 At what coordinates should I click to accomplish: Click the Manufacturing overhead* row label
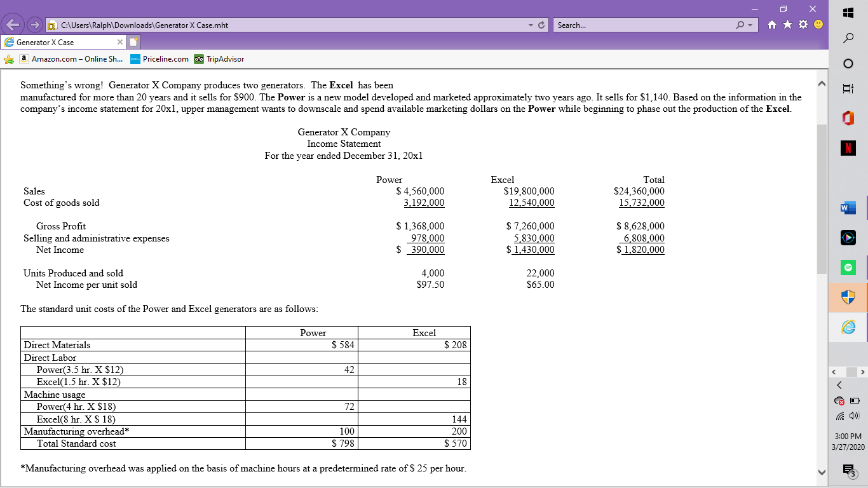[76, 431]
